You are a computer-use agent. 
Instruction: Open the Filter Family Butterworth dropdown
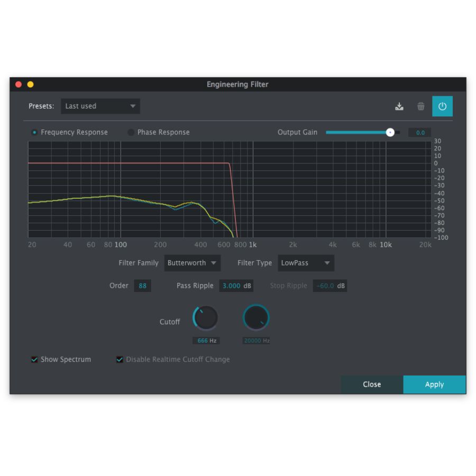[192, 263]
